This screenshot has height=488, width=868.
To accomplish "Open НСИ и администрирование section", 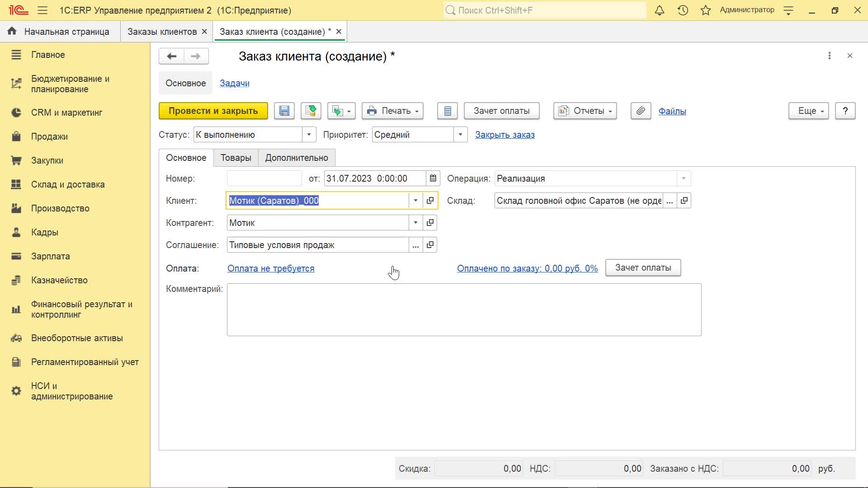I will point(72,391).
